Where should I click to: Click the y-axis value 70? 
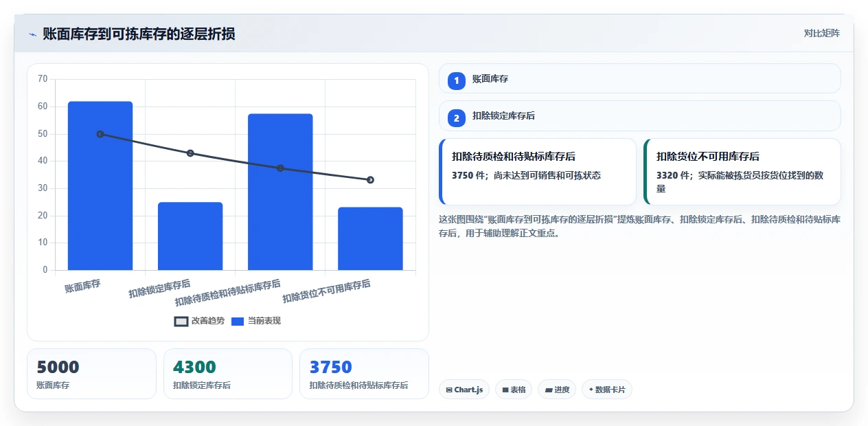[x=43, y=79]
